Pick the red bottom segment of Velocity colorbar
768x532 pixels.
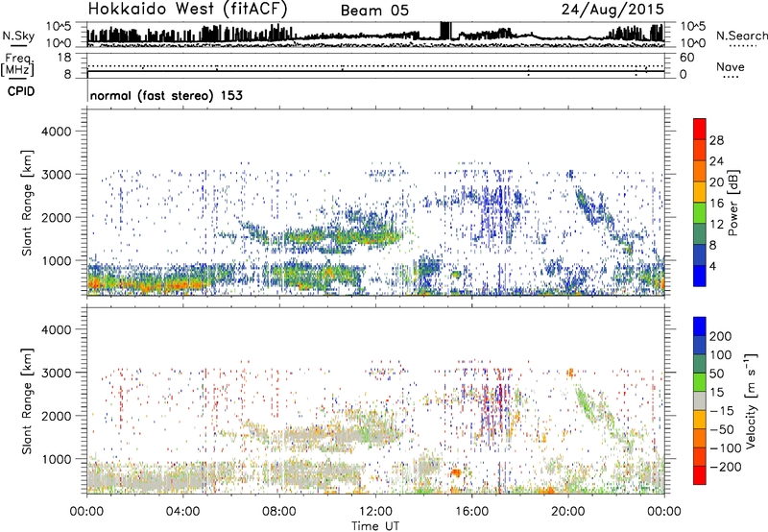point(700,475)
